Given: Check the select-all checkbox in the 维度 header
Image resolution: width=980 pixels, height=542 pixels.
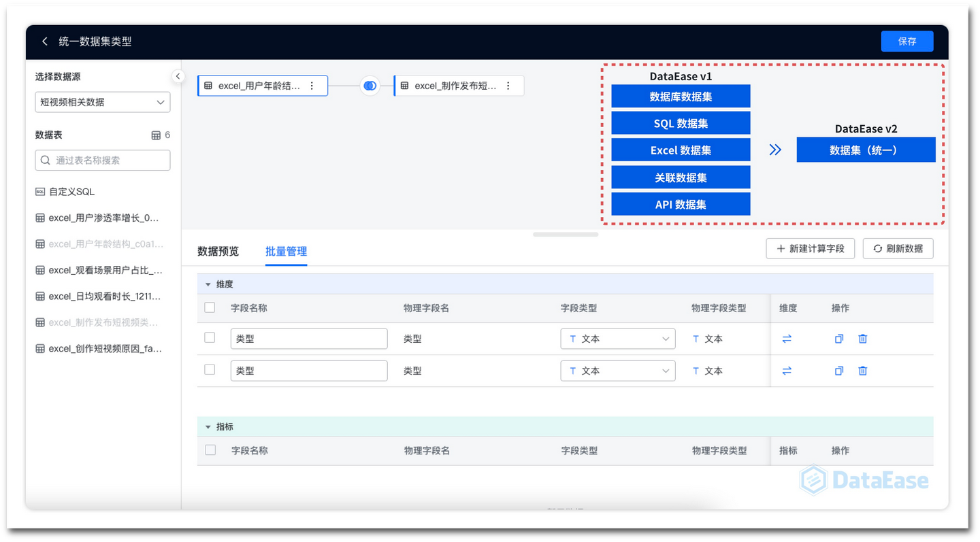Looking at the screenshot, I should [209, 307].
